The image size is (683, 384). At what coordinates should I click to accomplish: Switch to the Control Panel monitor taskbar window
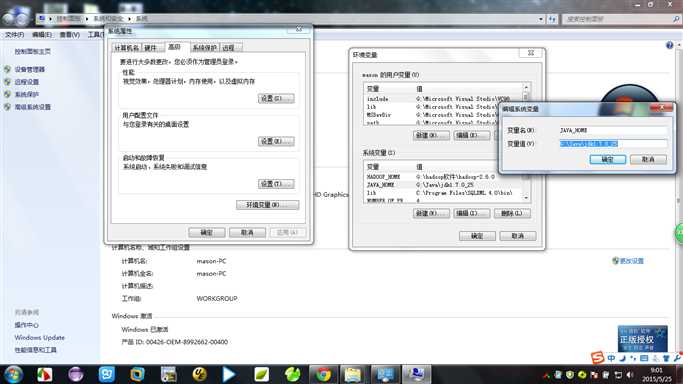385,374
